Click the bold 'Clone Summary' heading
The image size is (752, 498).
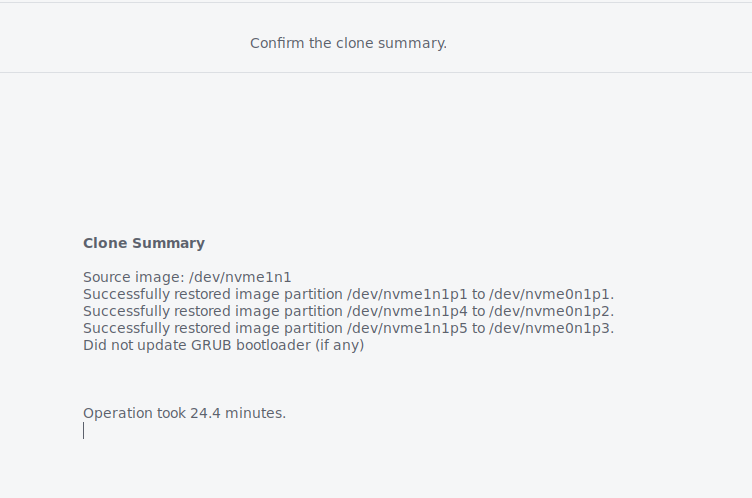coord(144,243)
